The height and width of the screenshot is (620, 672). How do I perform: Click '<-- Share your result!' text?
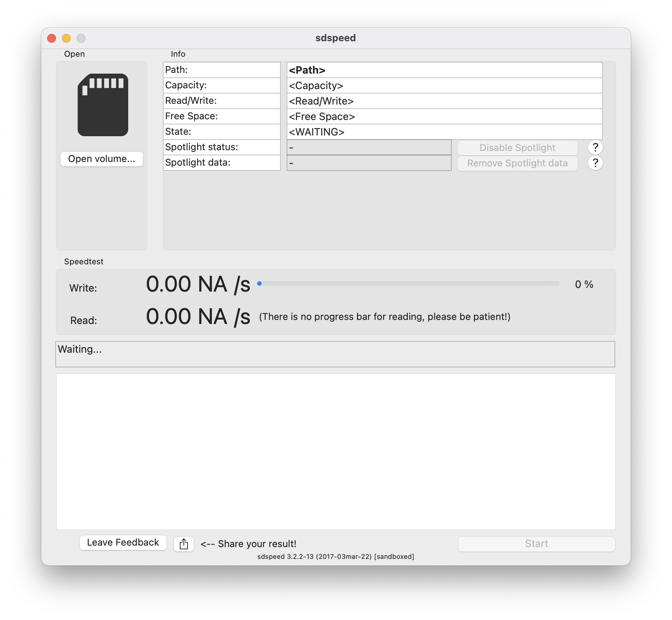point(248,544)
